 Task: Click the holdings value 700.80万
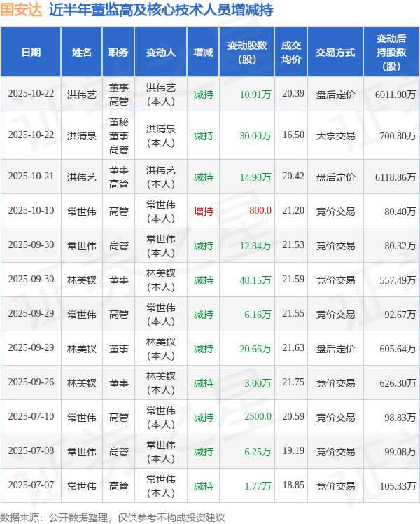coord(398,136)
